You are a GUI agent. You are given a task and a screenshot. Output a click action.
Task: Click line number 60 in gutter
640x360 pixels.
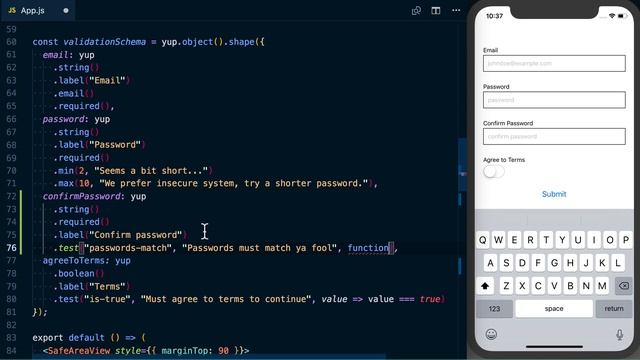click(x=11, y=42)
